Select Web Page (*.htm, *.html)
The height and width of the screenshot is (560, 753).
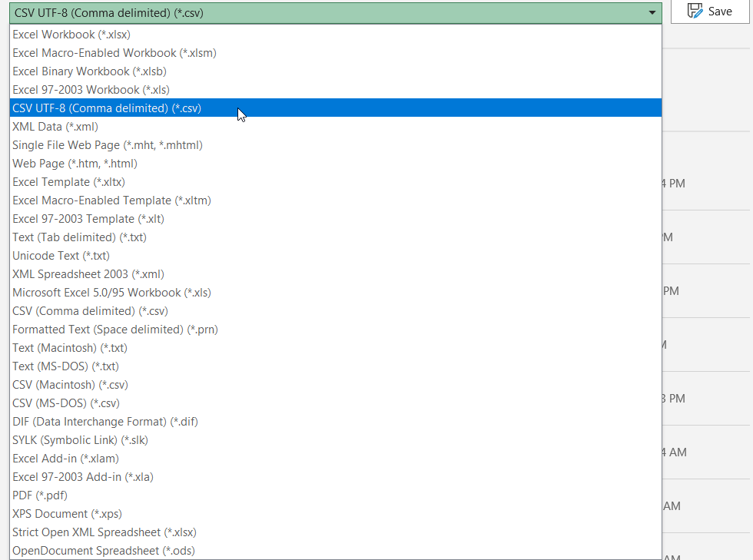point(335,164)
